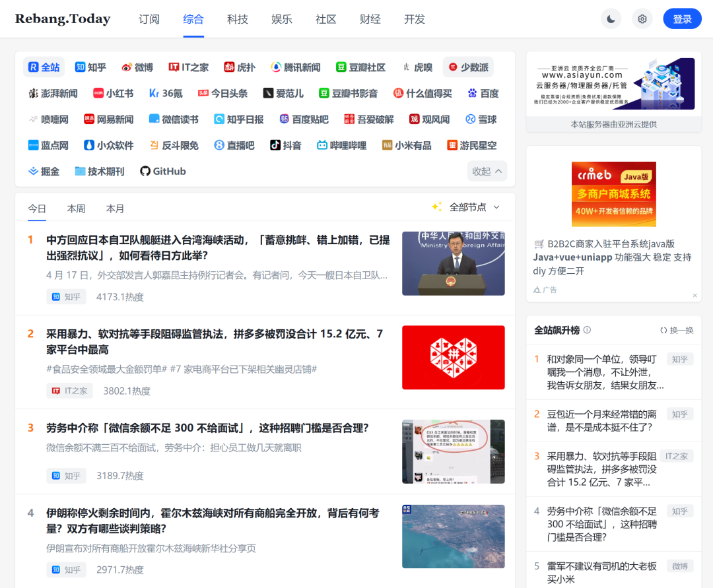The height and width of the screenshot is (588, 713).
Task: Switch to the 订阅 nav tab
Action: (x=149, y=19)
